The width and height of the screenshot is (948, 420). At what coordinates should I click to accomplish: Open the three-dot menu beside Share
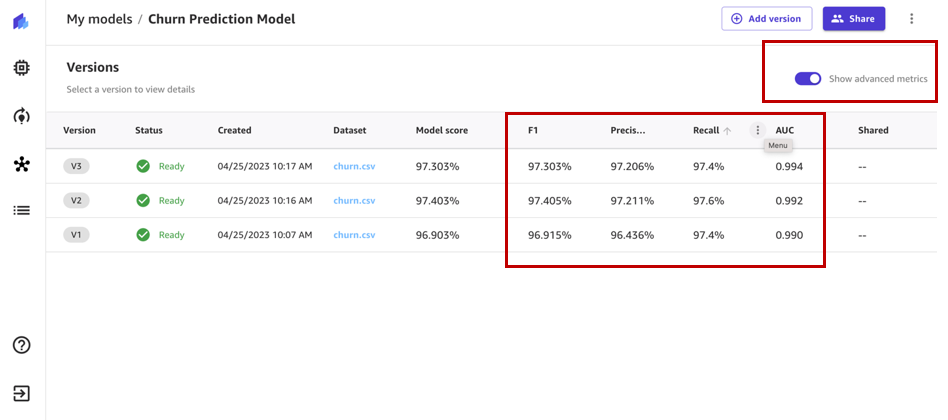tap(911, 19)
